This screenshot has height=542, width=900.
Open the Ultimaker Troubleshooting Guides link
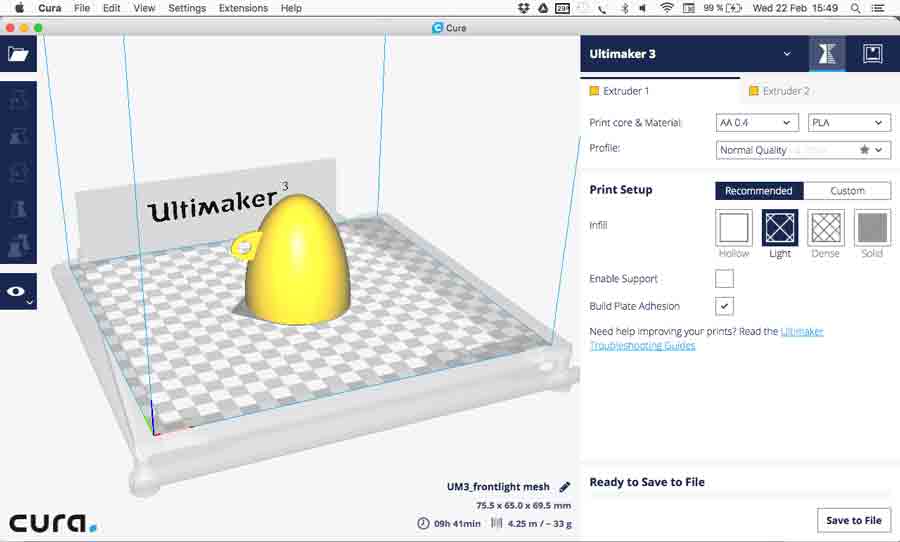pyautogui.click(x=642, y=346)
